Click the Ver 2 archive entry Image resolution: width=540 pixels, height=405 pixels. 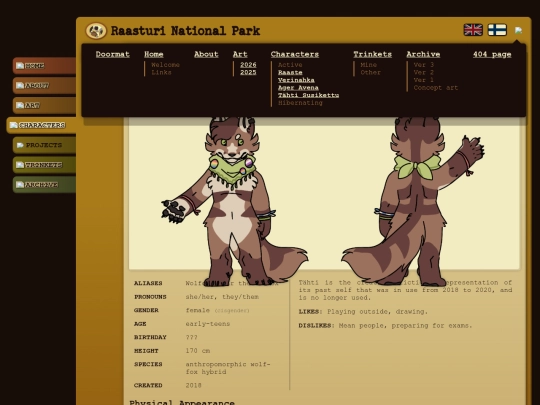click(424, 72)
